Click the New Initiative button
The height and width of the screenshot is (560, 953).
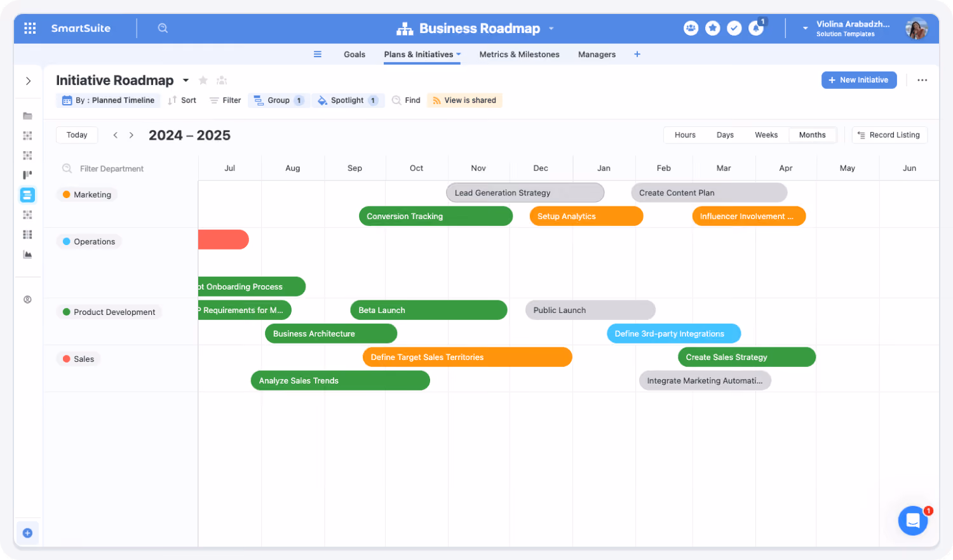click(x=859, y=80)
